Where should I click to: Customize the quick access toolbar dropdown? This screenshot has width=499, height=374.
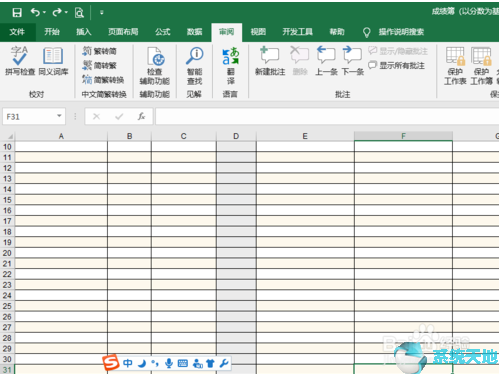tap(102, 13)
